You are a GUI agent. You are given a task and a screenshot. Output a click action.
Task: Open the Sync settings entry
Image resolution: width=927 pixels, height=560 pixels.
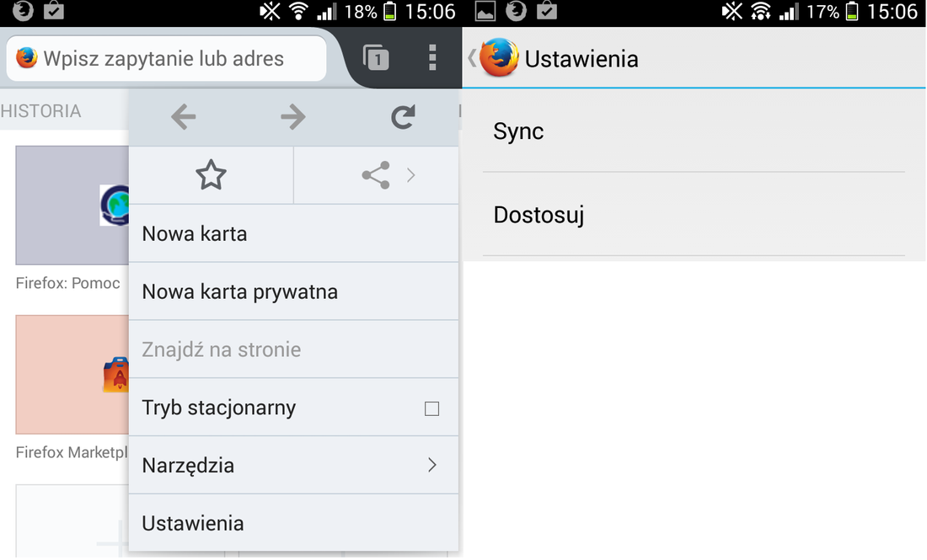[x=694, y=131]
